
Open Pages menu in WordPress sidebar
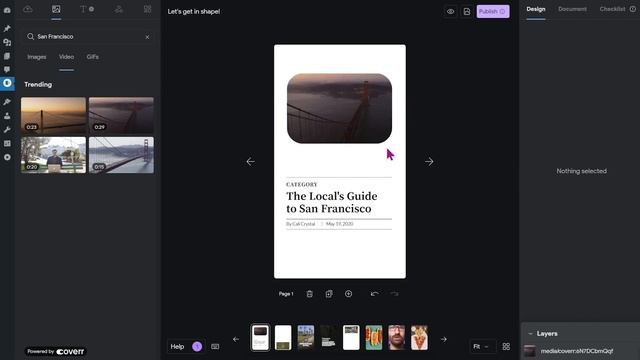coord(7,56)
